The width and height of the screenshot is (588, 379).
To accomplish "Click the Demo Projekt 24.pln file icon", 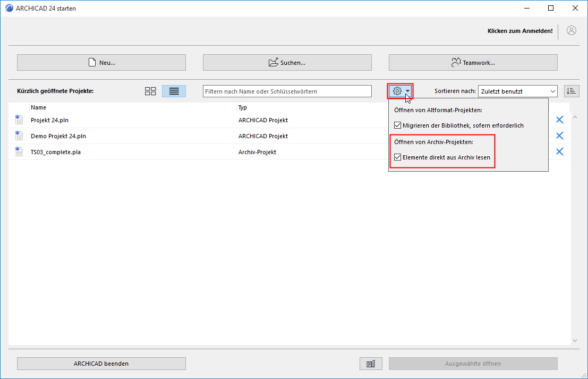I will 19,136.
